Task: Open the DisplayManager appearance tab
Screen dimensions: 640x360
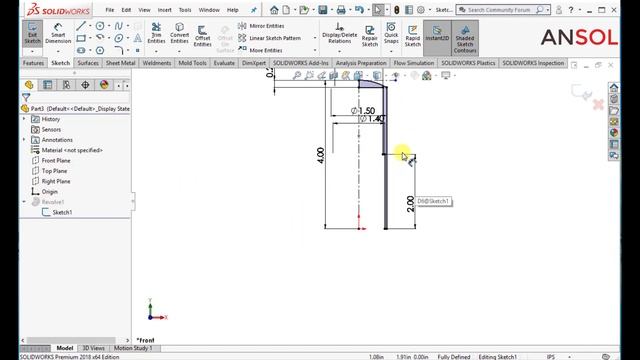Action: (x=104, y=84)
